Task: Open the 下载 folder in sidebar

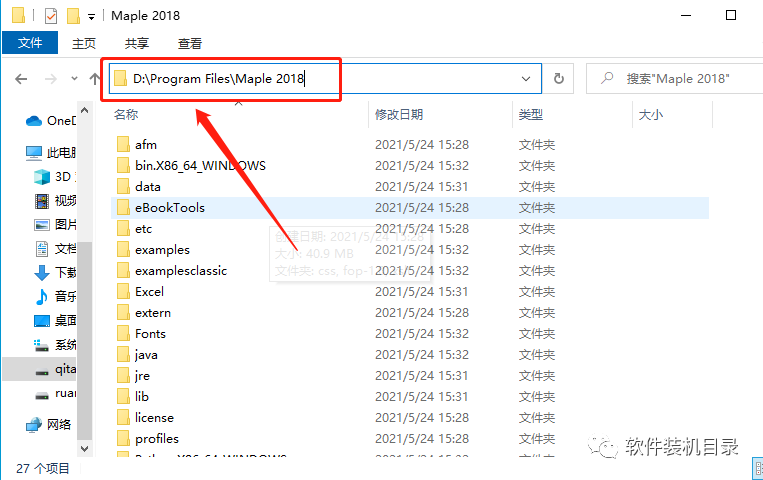Action: coord(54,272)
